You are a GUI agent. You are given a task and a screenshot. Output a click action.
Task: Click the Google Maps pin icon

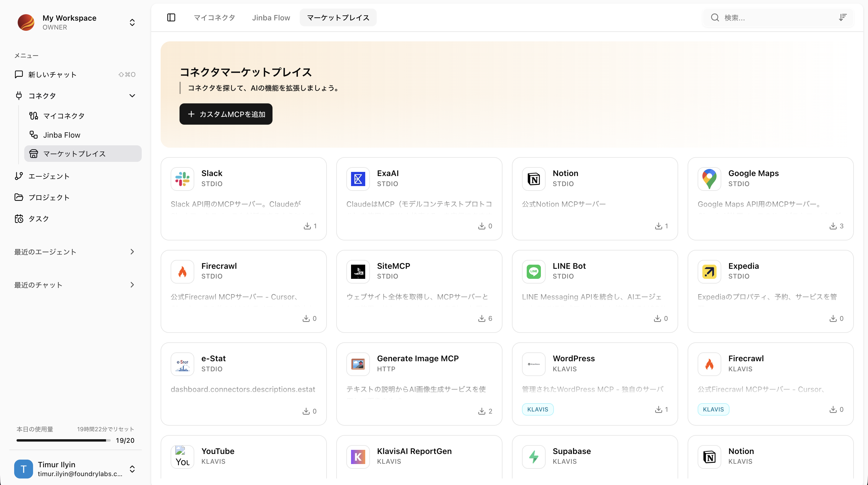(709, 179)
